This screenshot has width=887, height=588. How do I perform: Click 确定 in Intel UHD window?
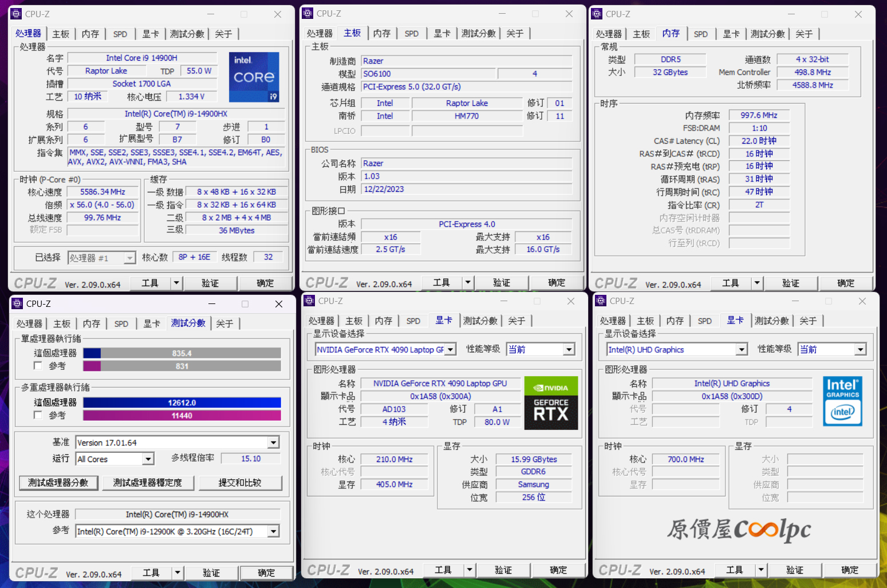tap(850, 570)
